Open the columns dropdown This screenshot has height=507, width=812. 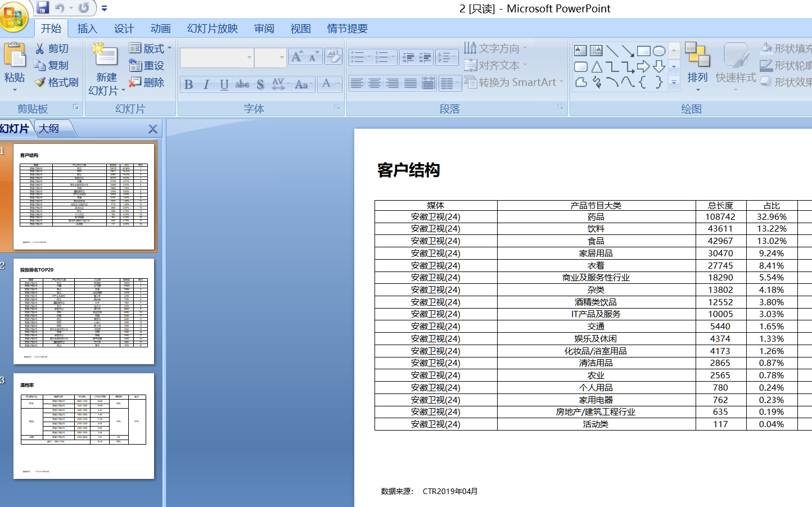450,84
